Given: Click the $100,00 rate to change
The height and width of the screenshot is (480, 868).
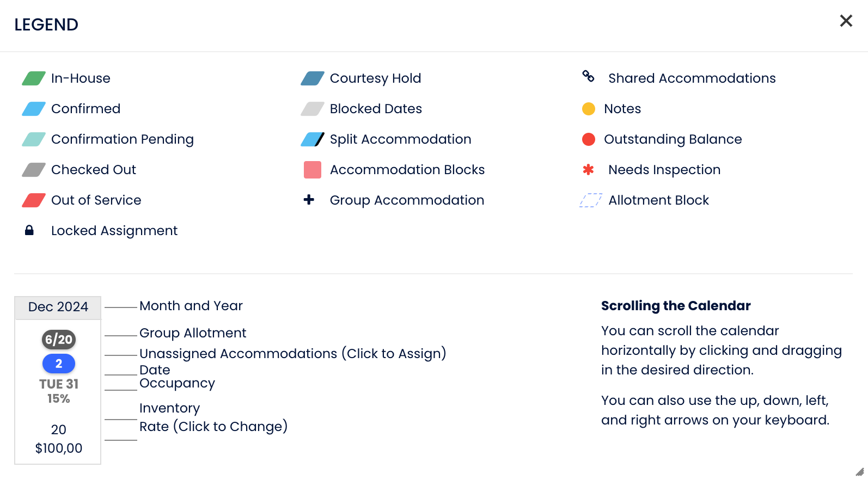Looking at the screenshot, I should coord(59,448).
